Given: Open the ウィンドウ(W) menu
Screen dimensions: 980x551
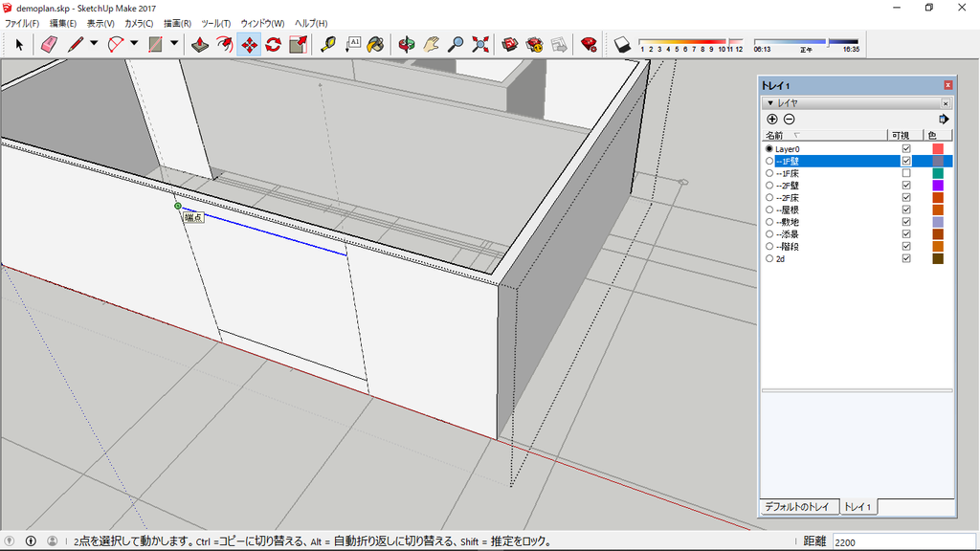Looking at the screenshot, I should pos(262,23).
